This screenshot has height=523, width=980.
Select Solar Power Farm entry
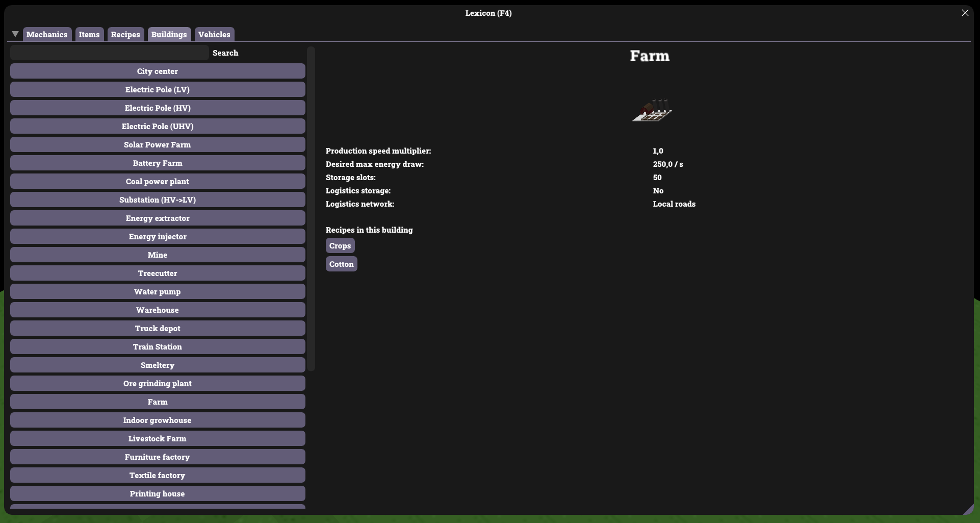[158, 145]
